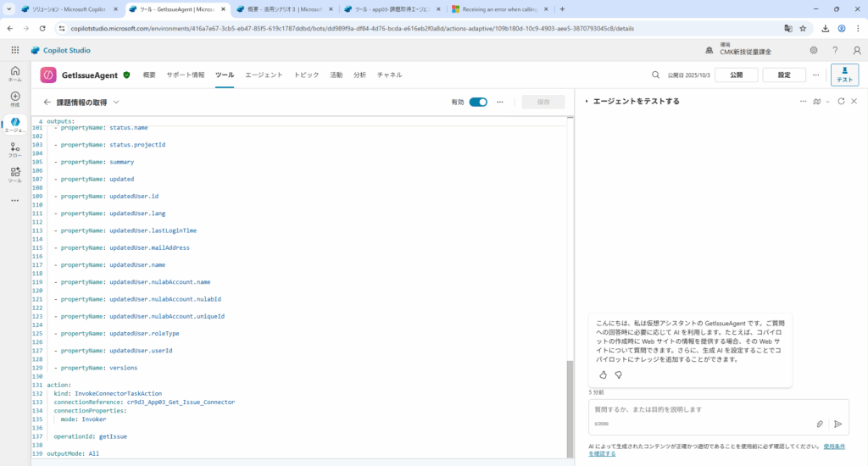Click the thumbs up icon on the chat message
868x466 pixels.
coord(603,374)
